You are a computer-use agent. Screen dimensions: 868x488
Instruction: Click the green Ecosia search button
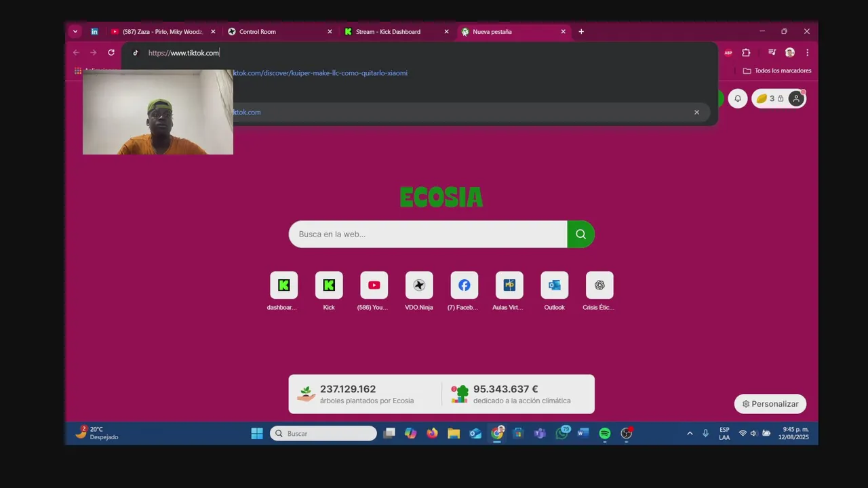[x=580, y=234]
